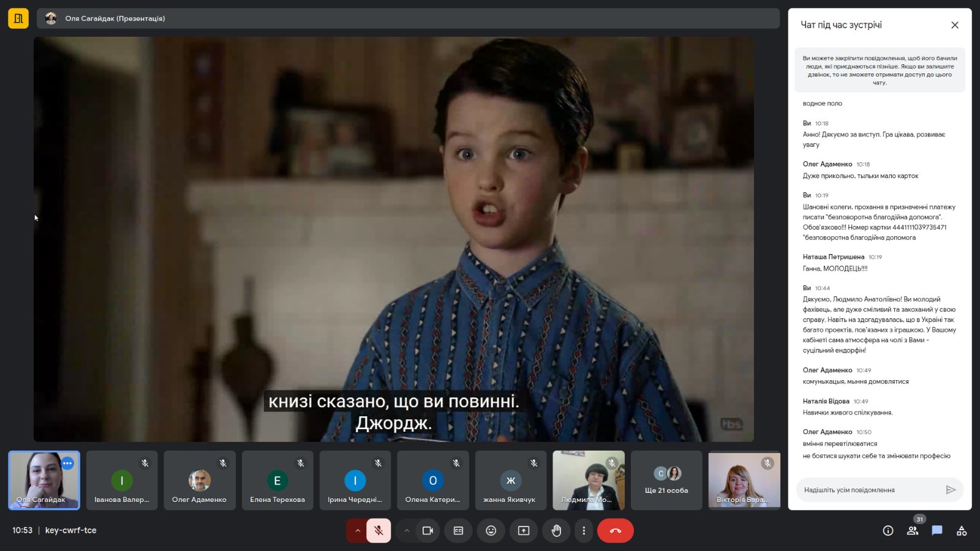Click the chat title Чат під час зустрічі
Image resolution: width=980 pixels, height=551 pixels.
pos(841,25)
